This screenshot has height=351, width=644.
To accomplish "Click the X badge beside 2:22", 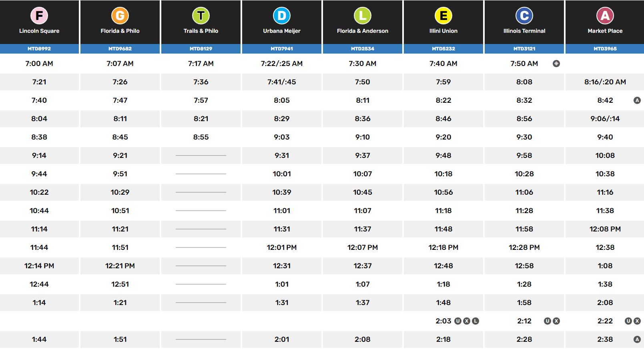I will pos(637,321).
